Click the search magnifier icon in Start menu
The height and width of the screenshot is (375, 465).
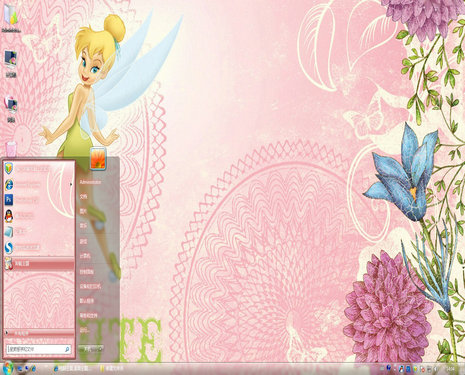[67, 349]
